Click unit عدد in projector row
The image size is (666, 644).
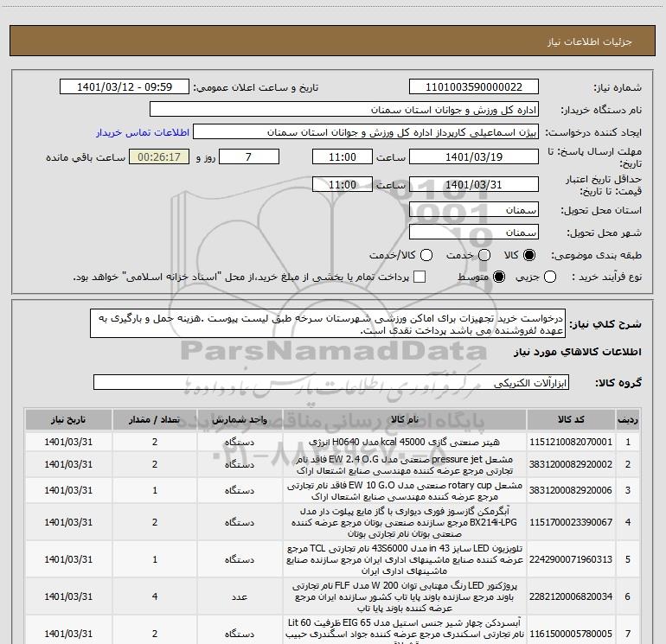[240, 596]
